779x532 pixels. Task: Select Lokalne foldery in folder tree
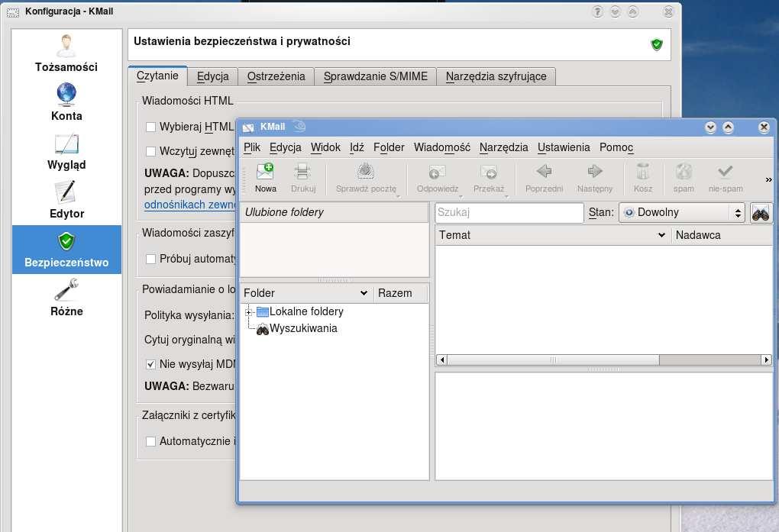click(x=306, y=311)
